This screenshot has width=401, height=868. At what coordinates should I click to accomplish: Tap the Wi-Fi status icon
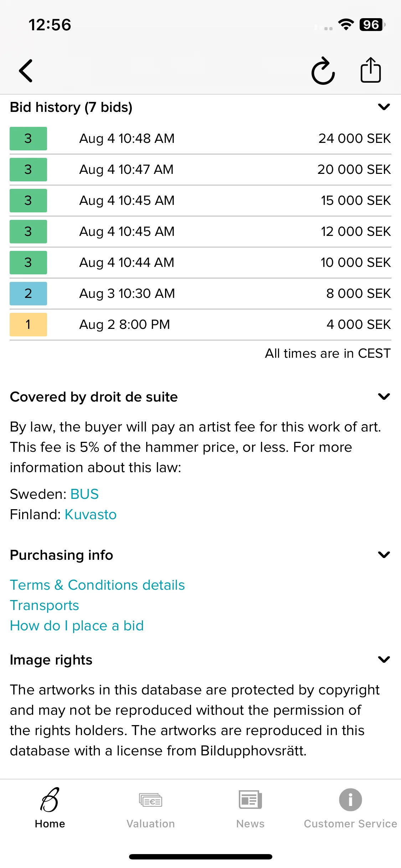point(346,25)
